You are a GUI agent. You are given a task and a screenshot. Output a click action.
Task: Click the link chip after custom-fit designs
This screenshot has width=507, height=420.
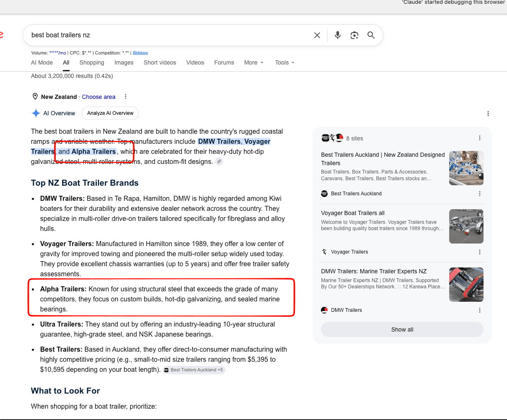(219, 162)
